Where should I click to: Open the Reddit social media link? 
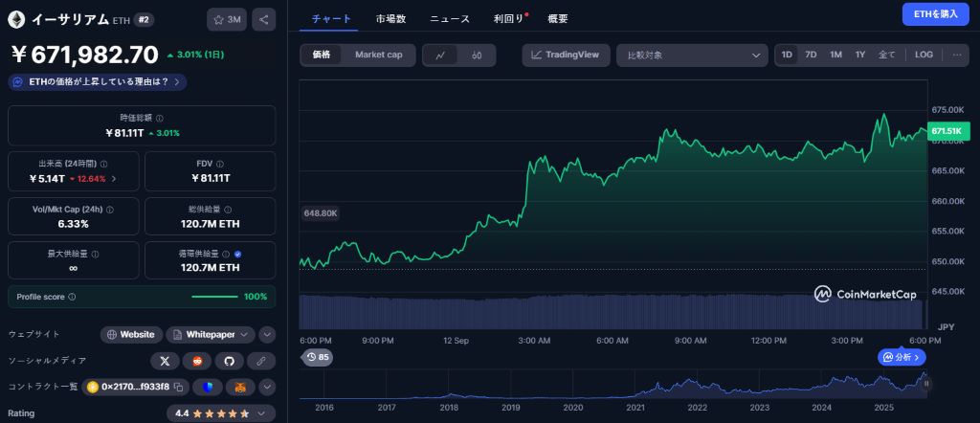[196, 361]
